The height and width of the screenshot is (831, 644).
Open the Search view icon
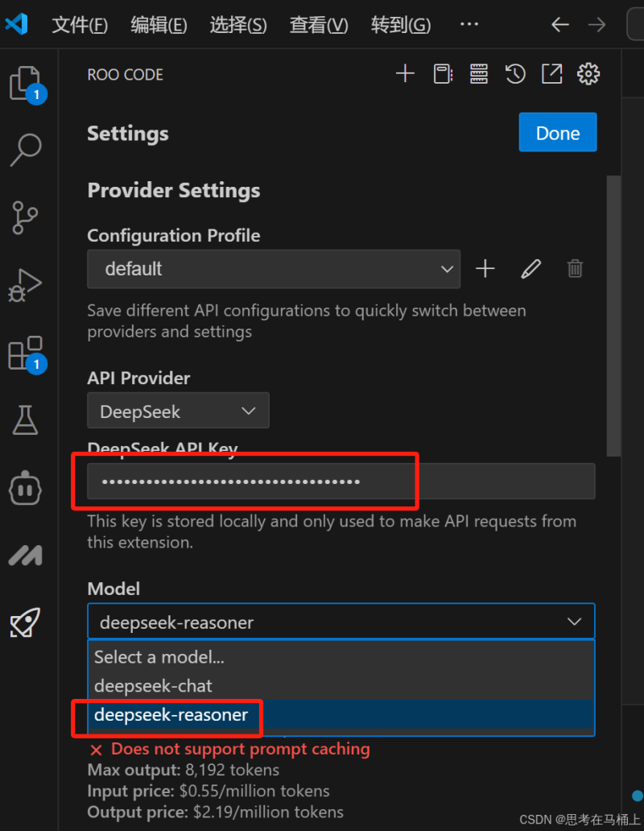pos(26,150)
